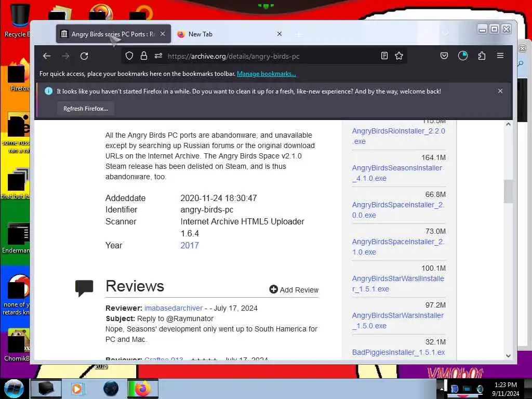The image size is (532, 399).
Task: Click the Add Review link
Action: coord(294,290)
